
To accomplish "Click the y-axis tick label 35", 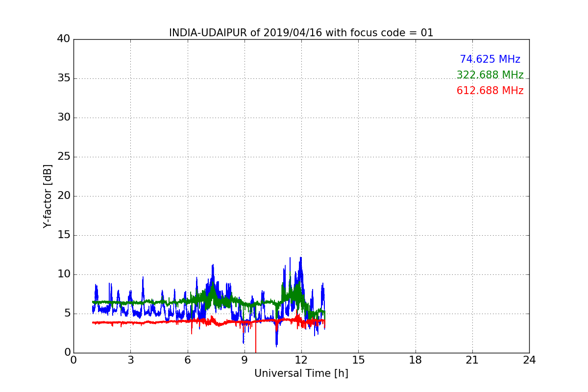I will point(64,78).
